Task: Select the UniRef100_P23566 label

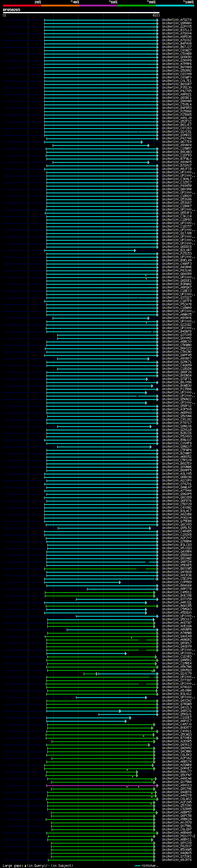Action: [177, 389]
